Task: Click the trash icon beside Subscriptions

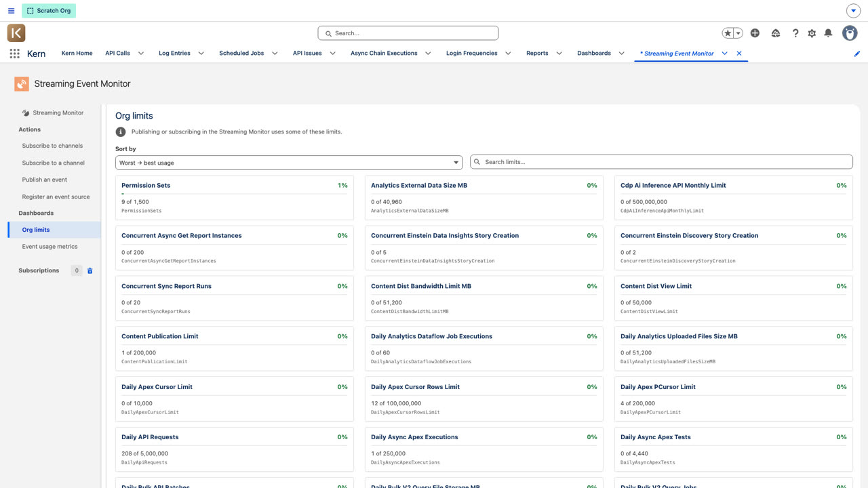Action: 90,271
